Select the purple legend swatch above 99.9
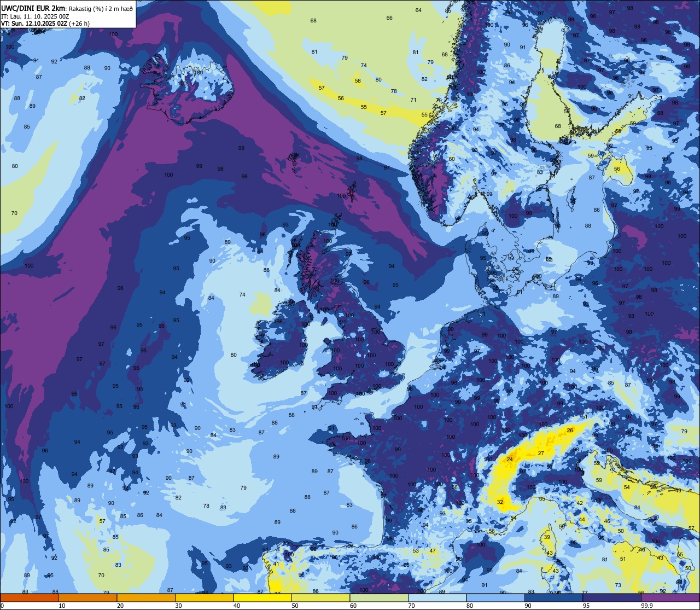The height and width of the screenshot is (610, 700). click(670, 597)
